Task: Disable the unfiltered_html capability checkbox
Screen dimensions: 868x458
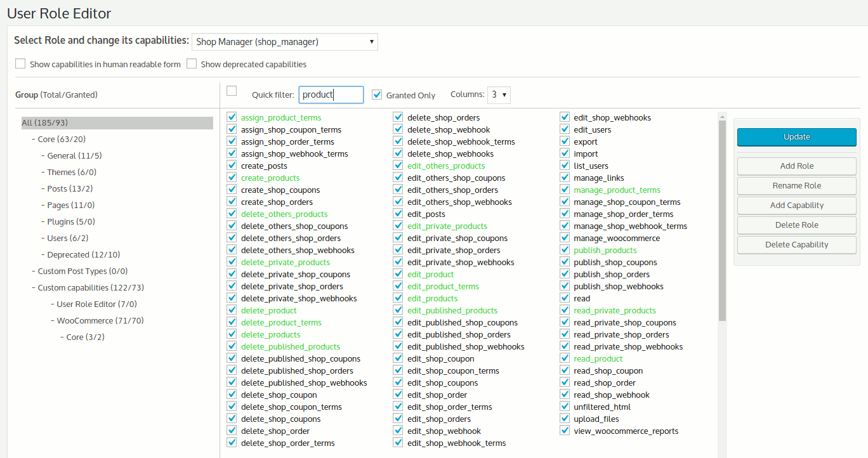Action: (x=564, y=407)
